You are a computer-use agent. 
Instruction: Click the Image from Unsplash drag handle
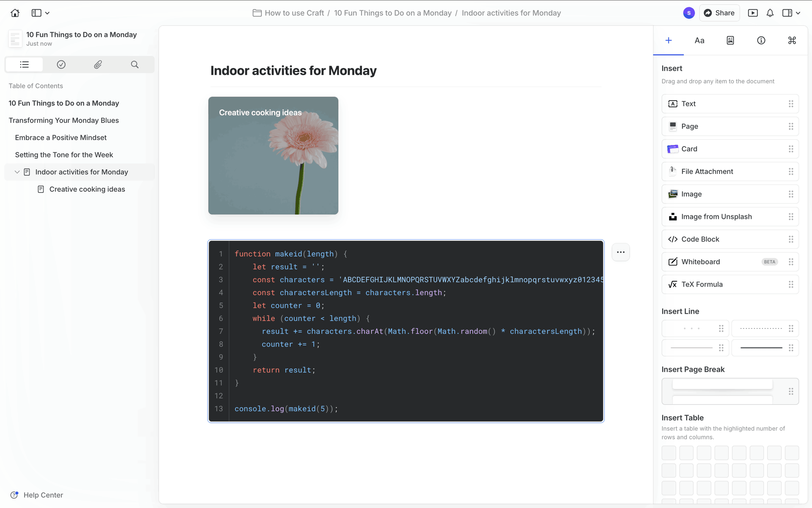(x=791, y=217)
